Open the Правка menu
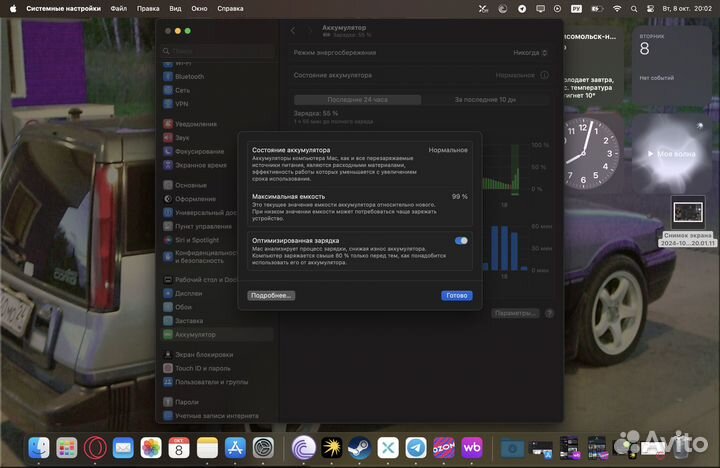The image size is (720, 468). [x=148, y=8]
